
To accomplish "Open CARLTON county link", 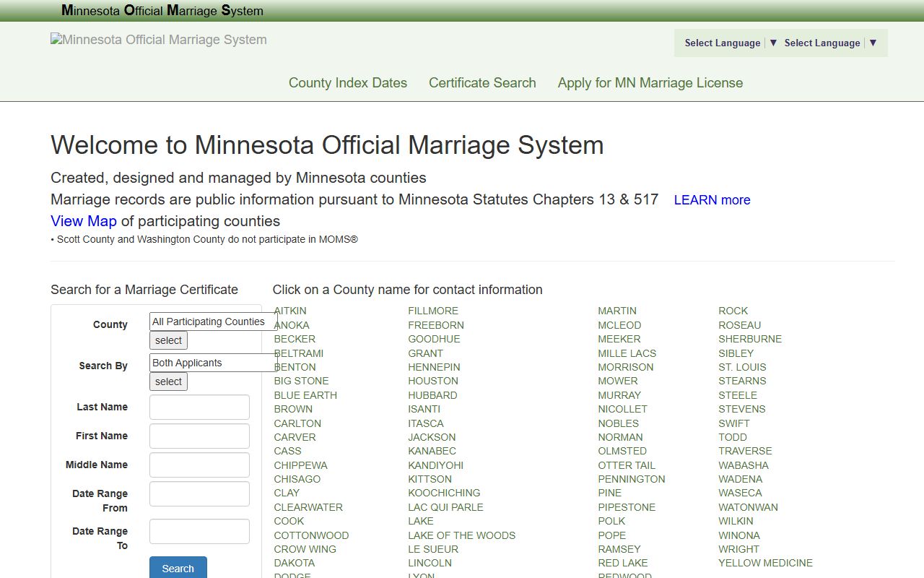I will coord(297,423).
